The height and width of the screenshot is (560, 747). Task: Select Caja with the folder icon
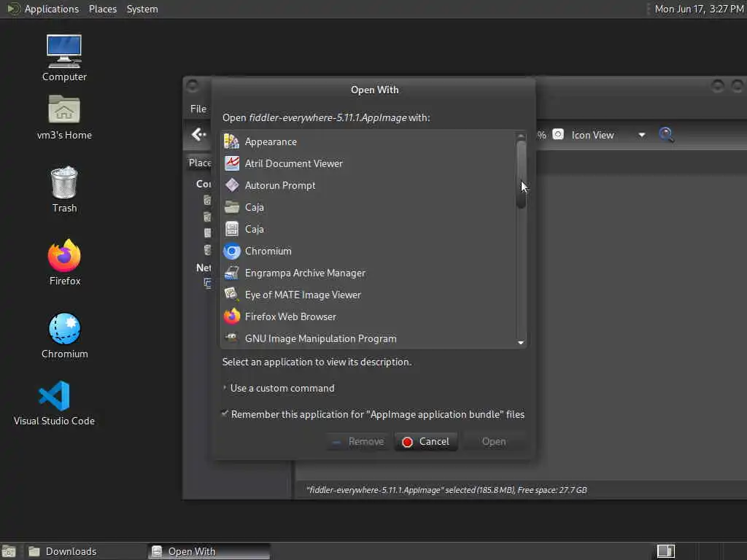[231, 207]
